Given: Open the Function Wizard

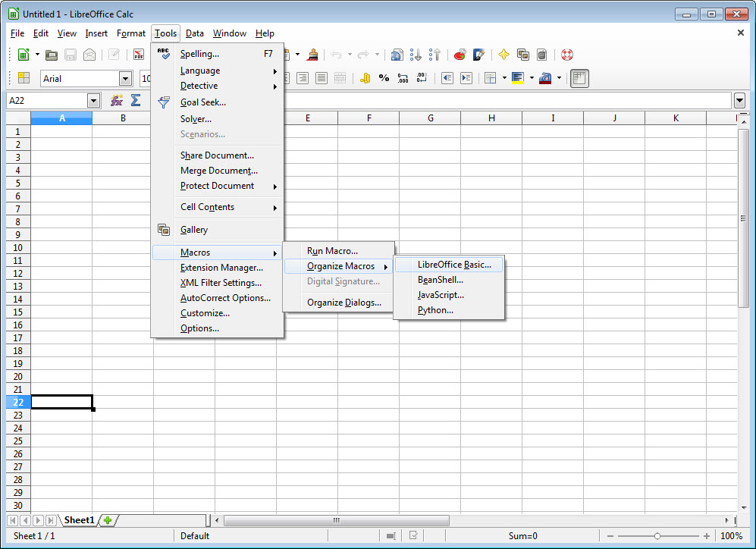Looking at the screenshot, I should pos(117,100).
